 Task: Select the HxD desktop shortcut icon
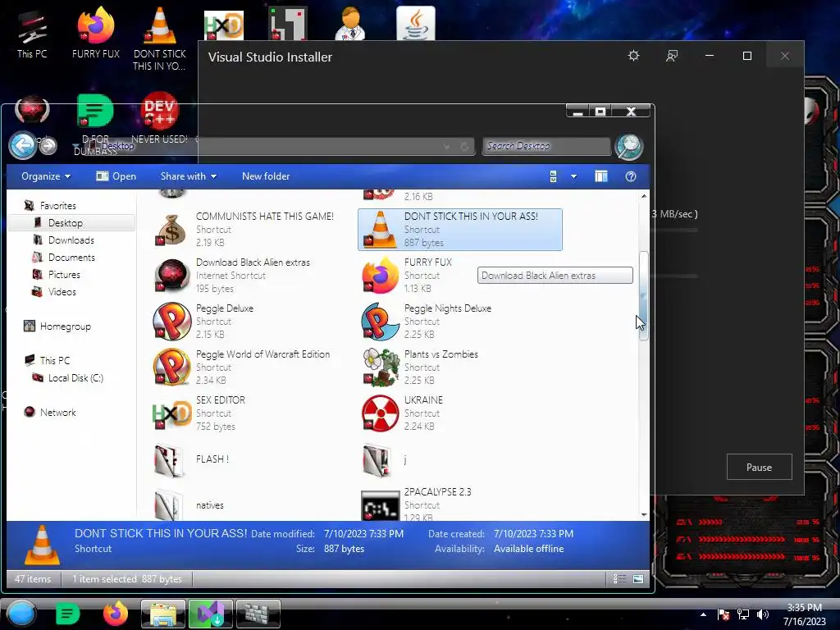224,25
